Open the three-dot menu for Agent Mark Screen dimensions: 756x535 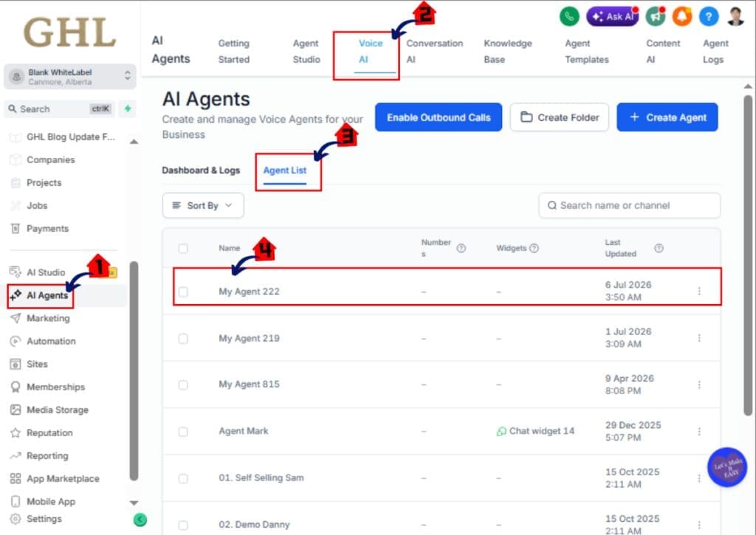click(x=699, y=432)
